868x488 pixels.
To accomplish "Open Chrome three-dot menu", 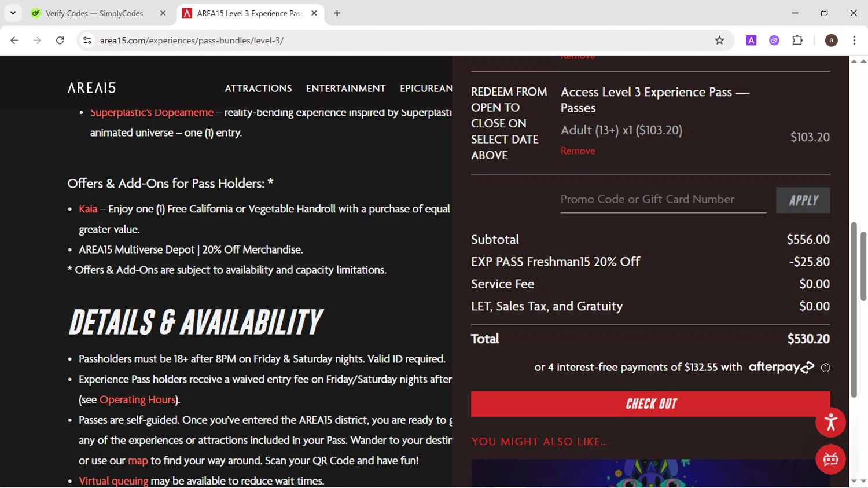I will click(x=854, y=41).
